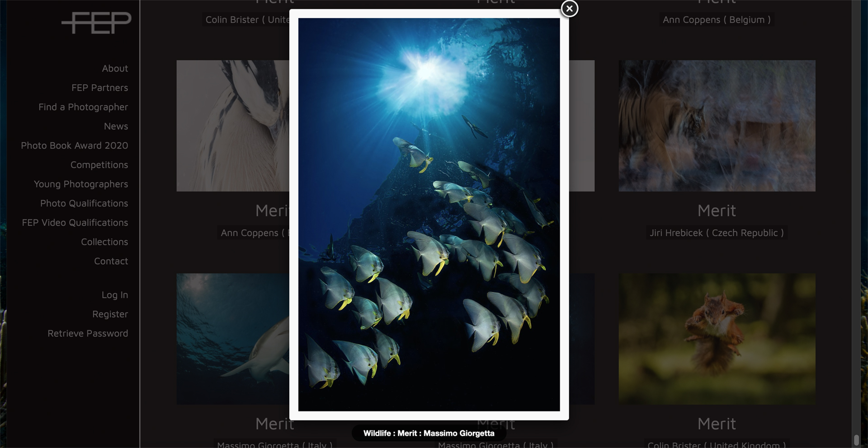The image size is (868, 448).
Task: Click the FEP logo
Action: [x=96, y=23]
